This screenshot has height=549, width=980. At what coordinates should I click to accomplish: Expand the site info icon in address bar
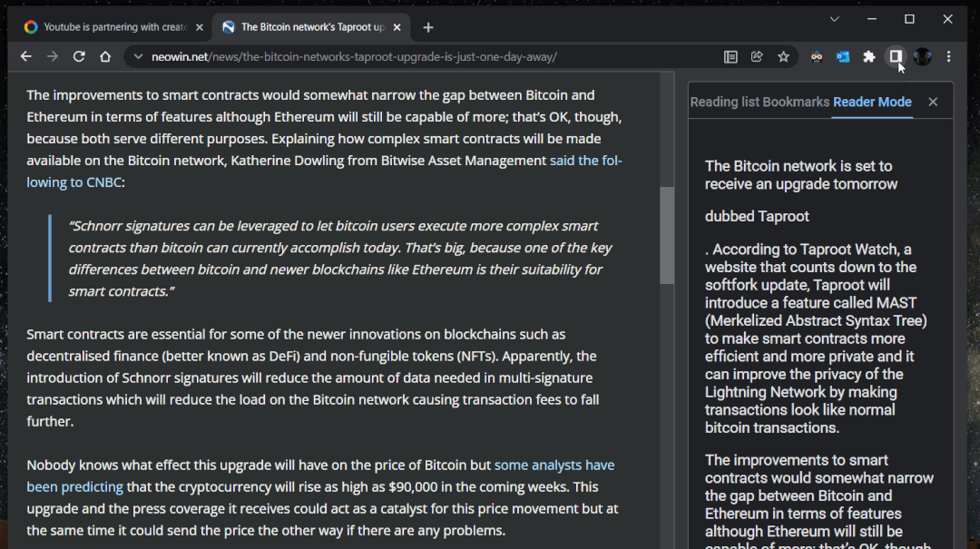[x=136, y=56]
